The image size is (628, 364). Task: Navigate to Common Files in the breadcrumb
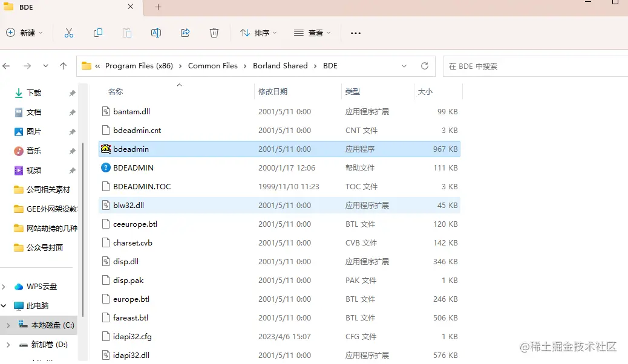213,65
